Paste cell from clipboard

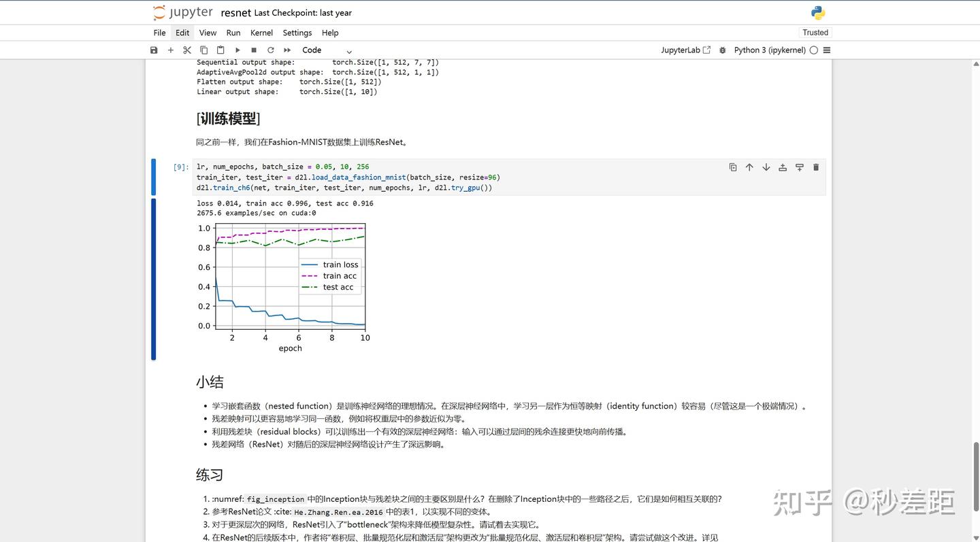pos(220,50)
